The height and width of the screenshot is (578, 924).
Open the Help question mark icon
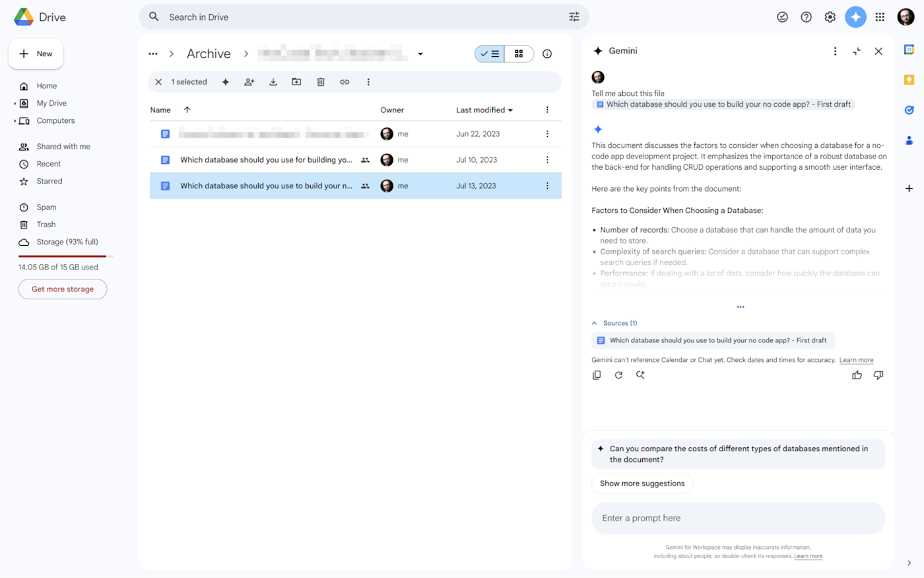(x=806, y=17)
